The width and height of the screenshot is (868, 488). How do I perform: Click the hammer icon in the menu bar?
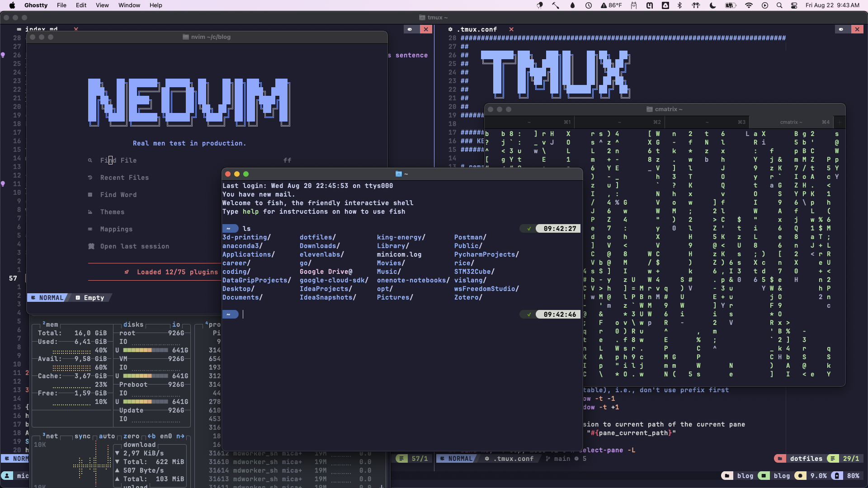[556, 5]
